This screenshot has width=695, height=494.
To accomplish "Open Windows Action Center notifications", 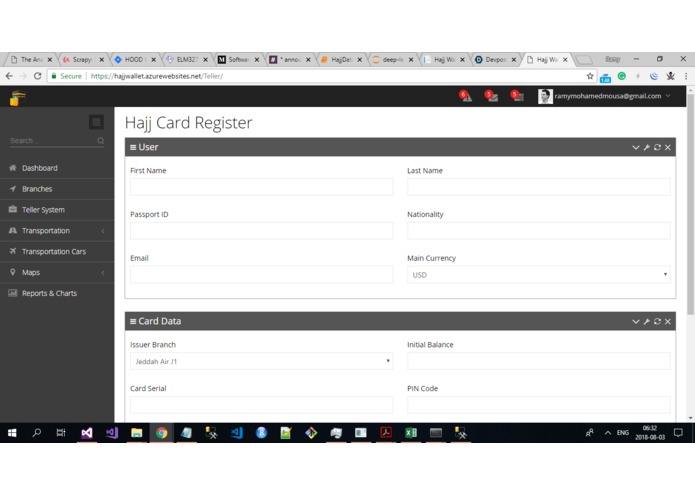I will pos(678,433).
